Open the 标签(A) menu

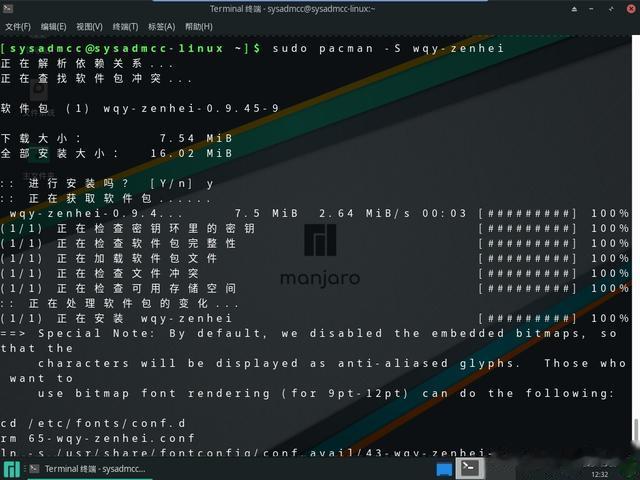161,27
